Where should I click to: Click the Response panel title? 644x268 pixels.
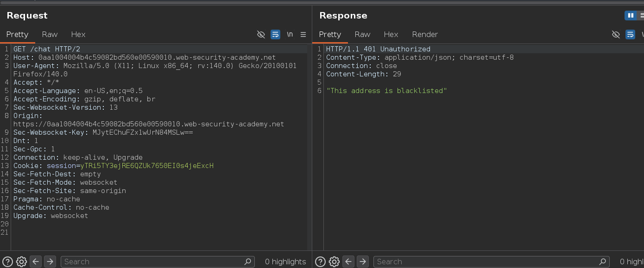coord(343,15)
